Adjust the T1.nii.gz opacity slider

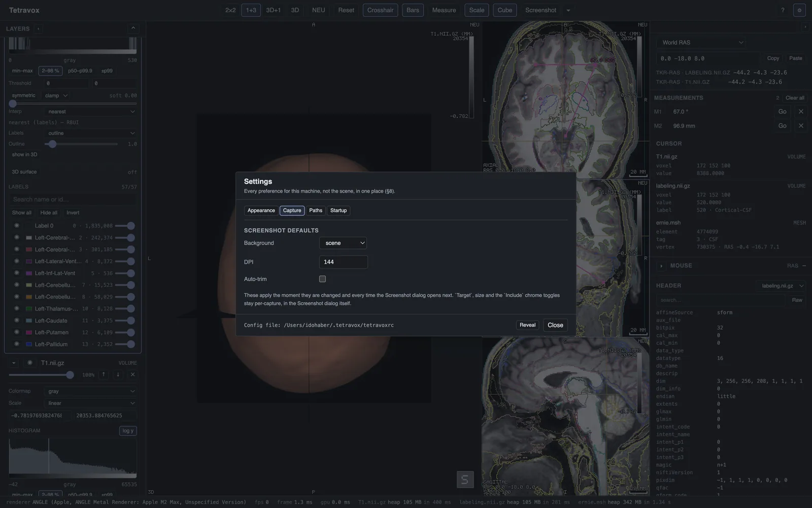click(41, 375)
